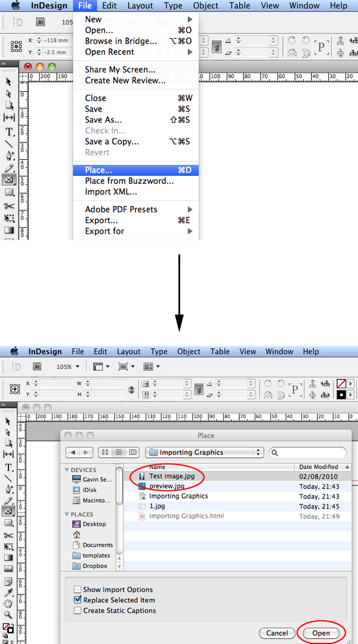
Task: Open the Screen Mode dropdown in application bar
Action: point(125,366)
